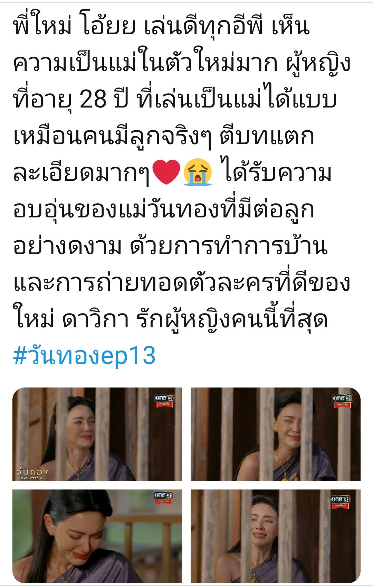Click the phrase ตีบทแตก in the text
Screen dimensions: 373x588
pos(267,137)
